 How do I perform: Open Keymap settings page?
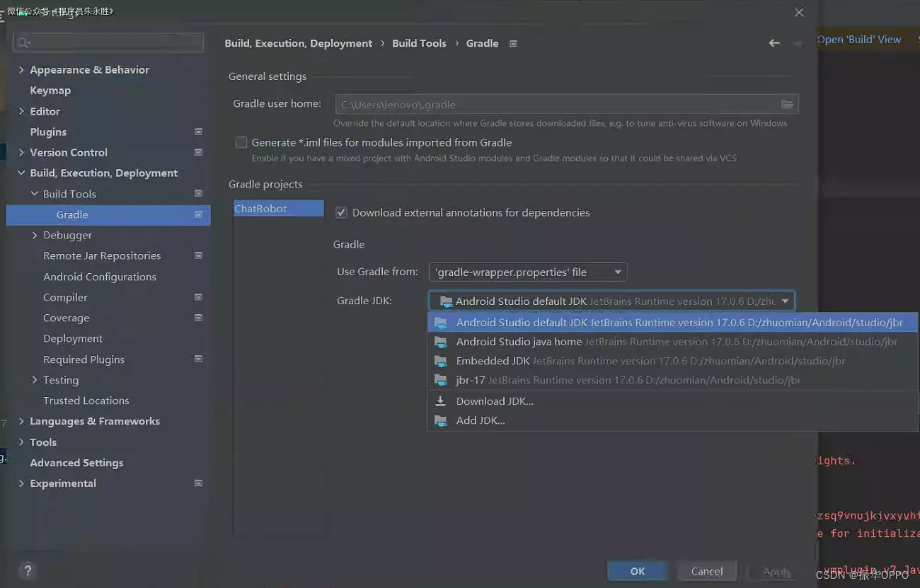[x=50, y=91]
